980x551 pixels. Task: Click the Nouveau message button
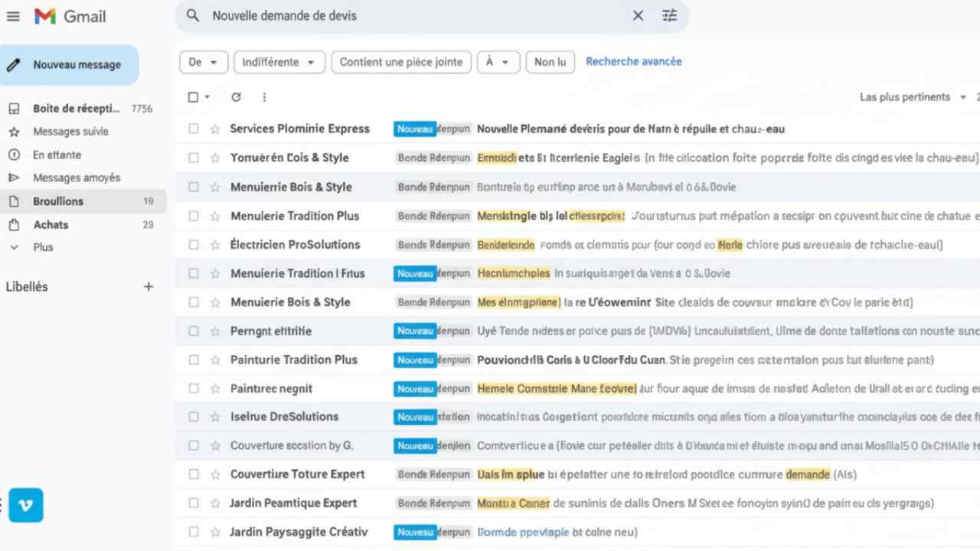[x=70, y=65]
